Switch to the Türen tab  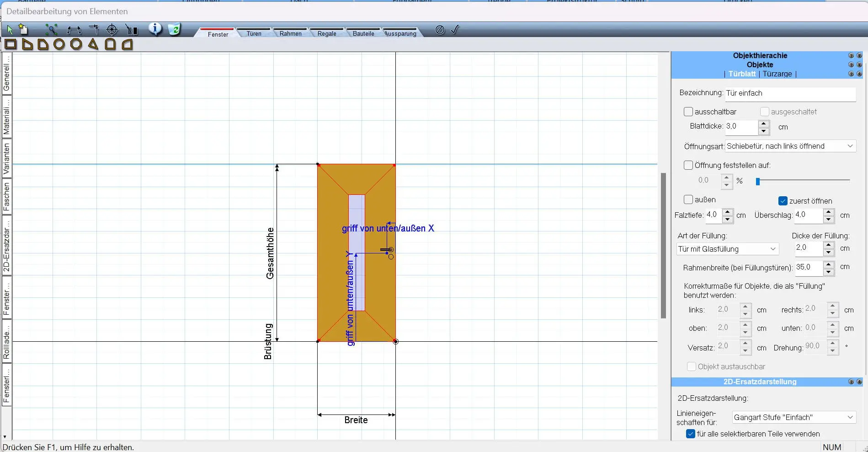[254, 33]
